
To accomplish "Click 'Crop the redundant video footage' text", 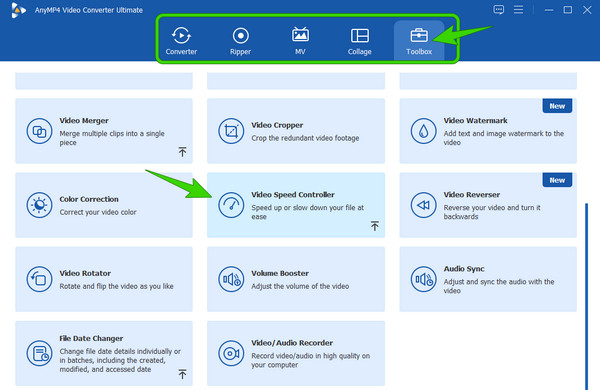I will click(x=305, y=138).
